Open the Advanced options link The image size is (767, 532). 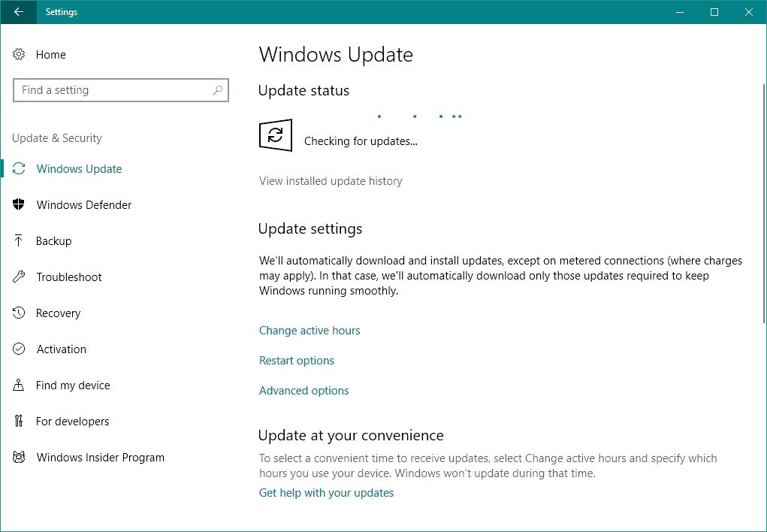pyautogui.click(x=303, y=391)
